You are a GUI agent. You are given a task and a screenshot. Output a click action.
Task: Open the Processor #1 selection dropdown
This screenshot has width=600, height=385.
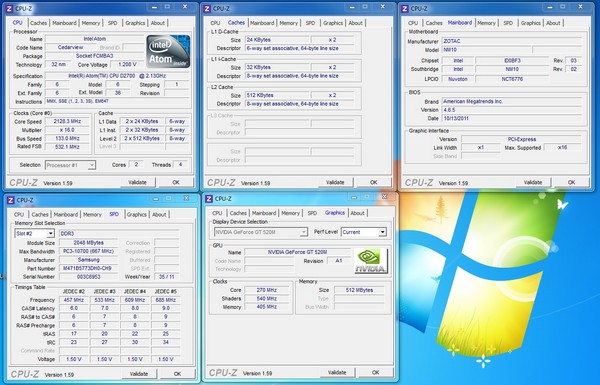91,165
